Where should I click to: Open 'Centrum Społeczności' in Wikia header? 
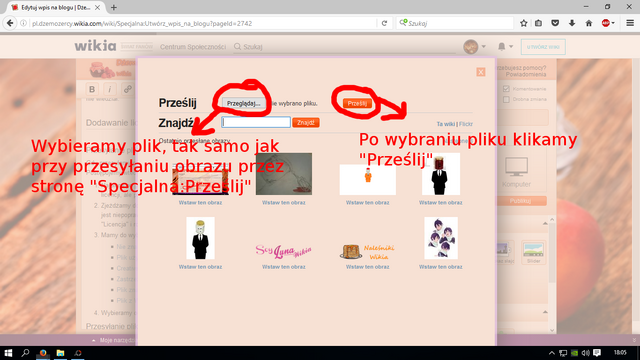tap(193, 47)
